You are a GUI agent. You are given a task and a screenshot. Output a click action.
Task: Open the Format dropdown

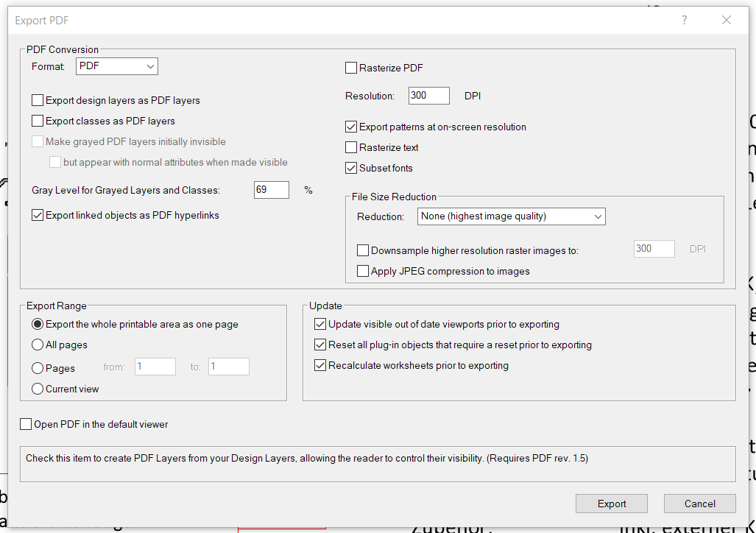point(116,66)
